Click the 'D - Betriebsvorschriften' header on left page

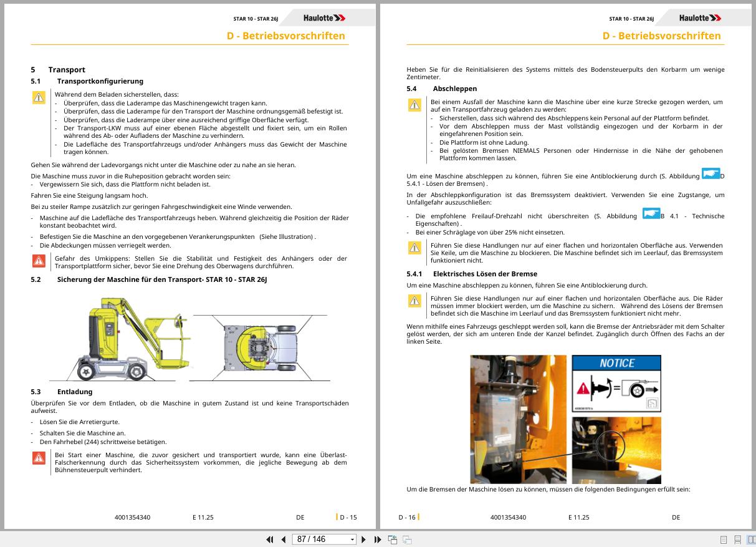[x=285, y=36]
